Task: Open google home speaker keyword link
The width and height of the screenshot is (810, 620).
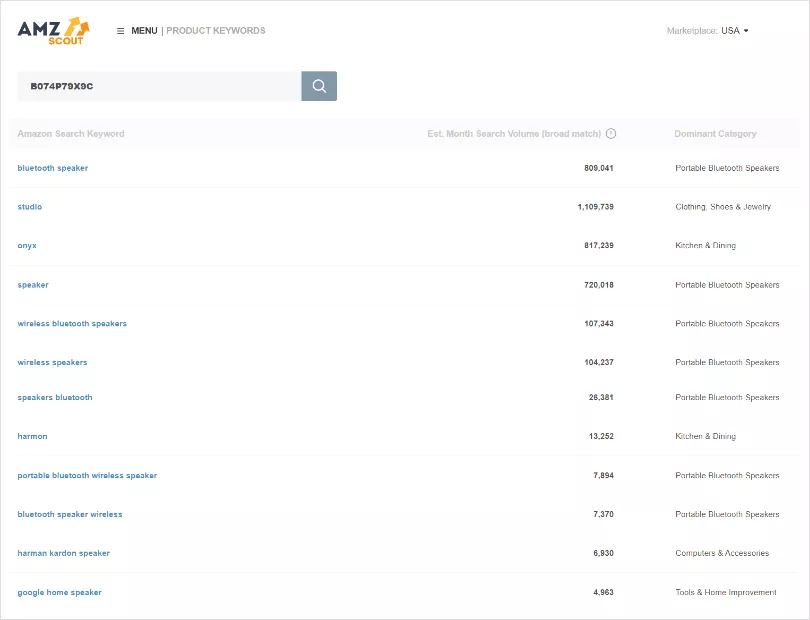Action: tap(59, 592)
